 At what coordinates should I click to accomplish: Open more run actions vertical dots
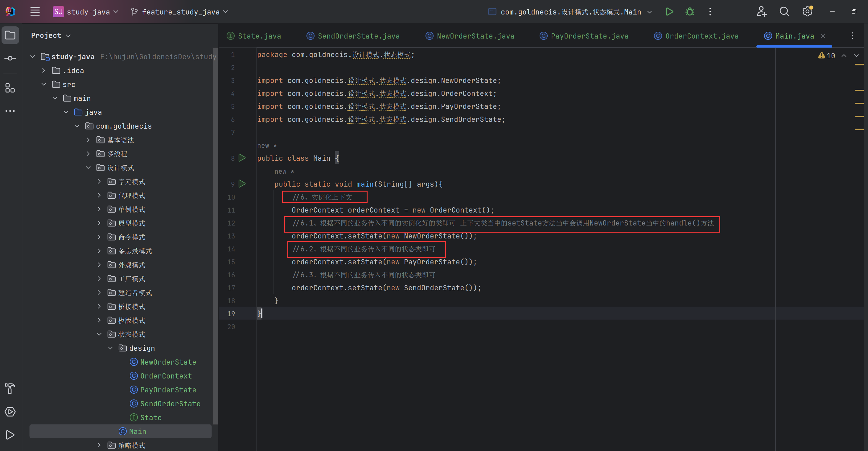tap(710, 12)
